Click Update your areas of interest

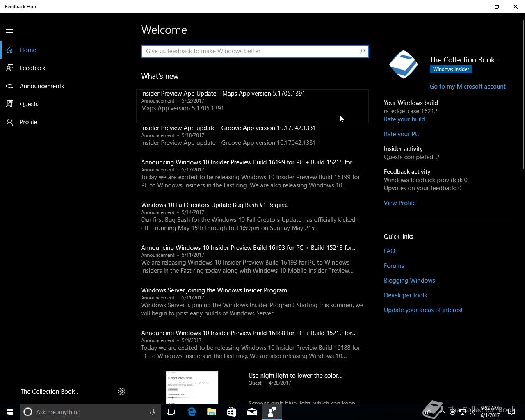coord(423,310)
